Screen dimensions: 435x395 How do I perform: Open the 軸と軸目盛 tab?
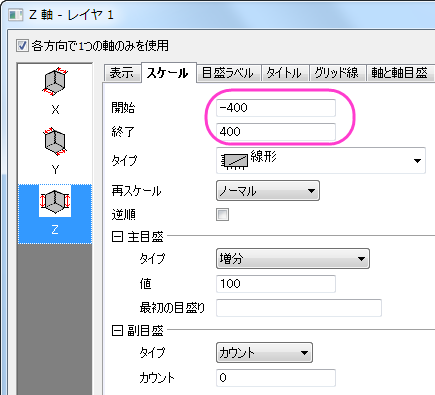[x=400, y=73]
